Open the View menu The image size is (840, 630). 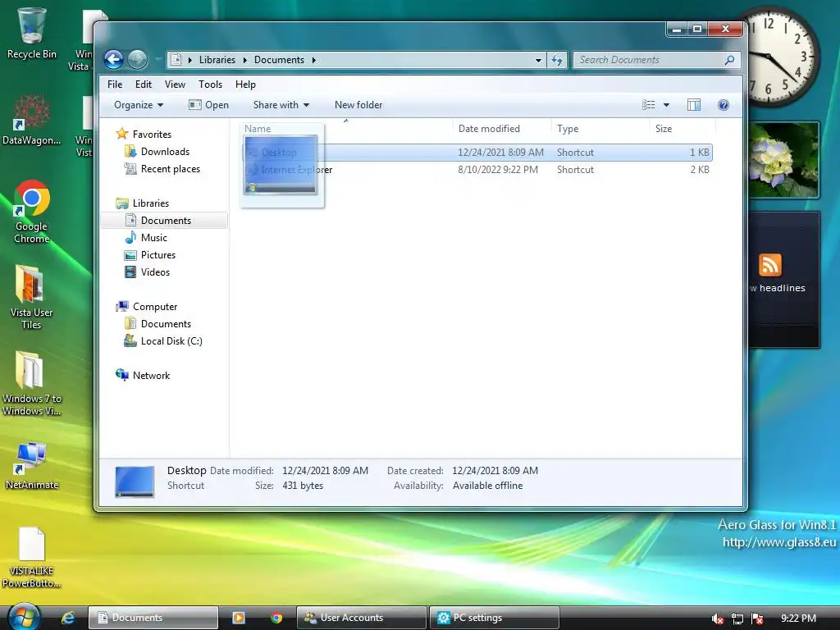(175, 84)
